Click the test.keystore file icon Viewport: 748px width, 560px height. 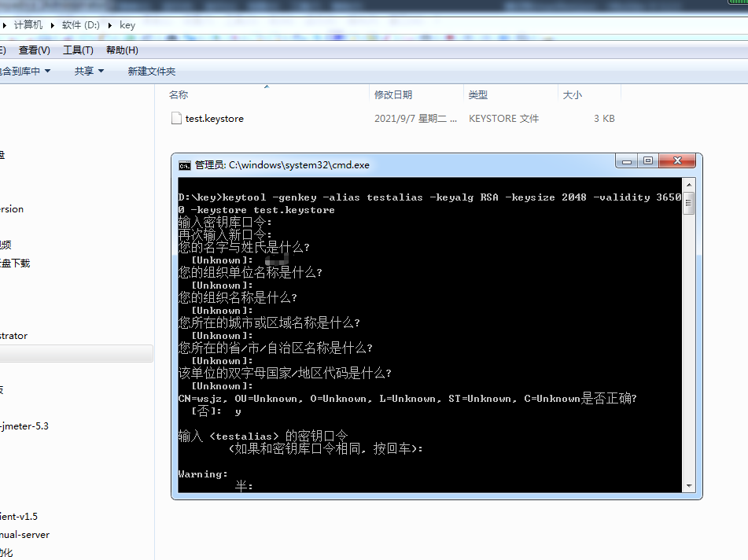[178, 118]
